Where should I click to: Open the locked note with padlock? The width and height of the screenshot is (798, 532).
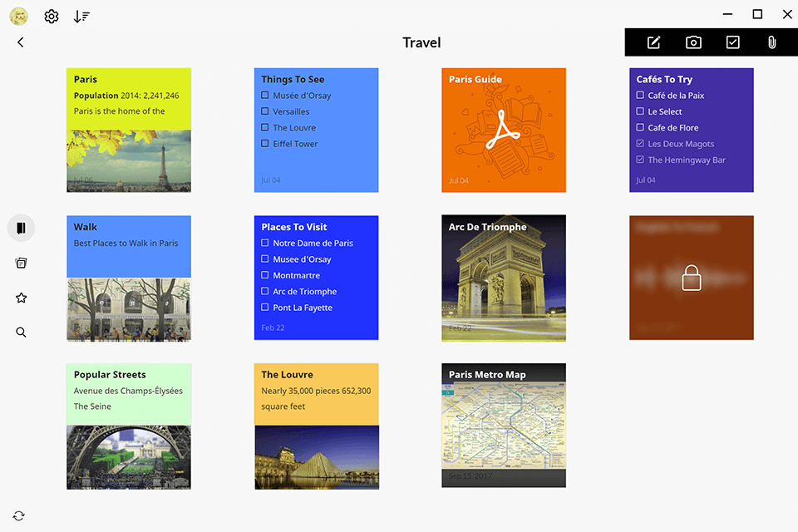click(x=691, y=278)
